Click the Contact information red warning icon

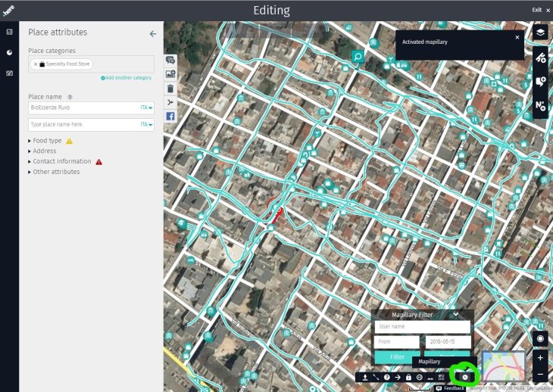pyautogui.click(x=99, y=162)
